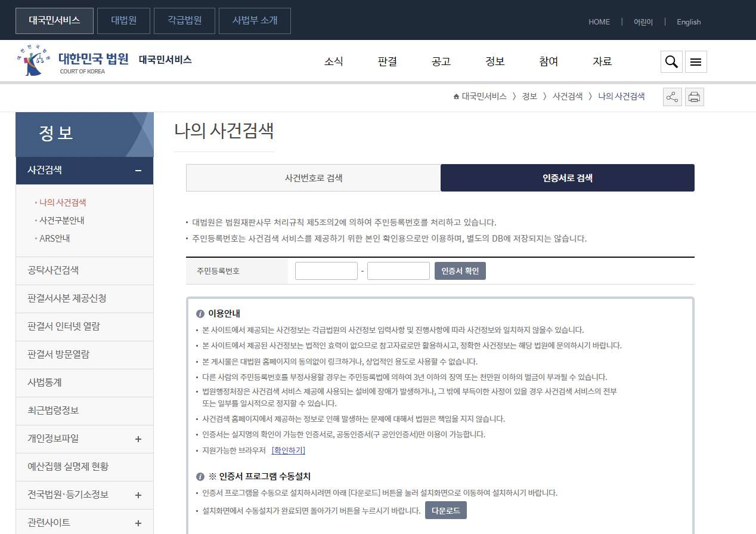756x534 pixels.
Task: Collapse the 사건검색 sidebar section
Action: [138, 170]
